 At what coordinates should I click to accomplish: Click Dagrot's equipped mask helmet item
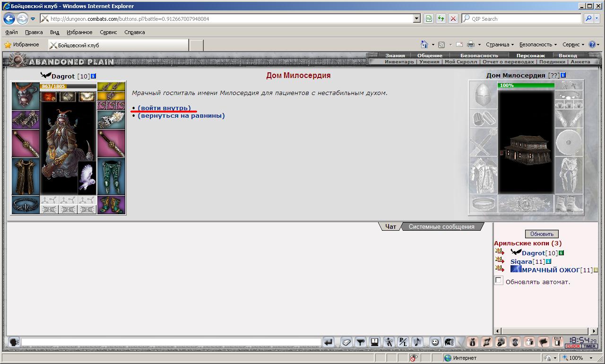pyautogui.click(x=26, y=96)
